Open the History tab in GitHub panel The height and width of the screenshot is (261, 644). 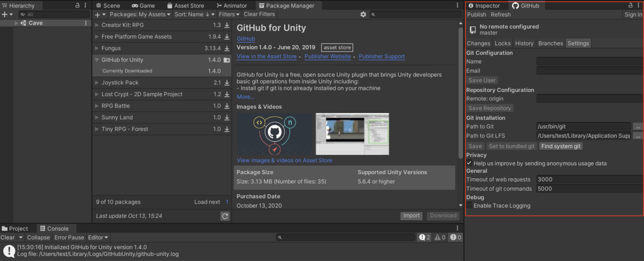(x=524, y=44)
